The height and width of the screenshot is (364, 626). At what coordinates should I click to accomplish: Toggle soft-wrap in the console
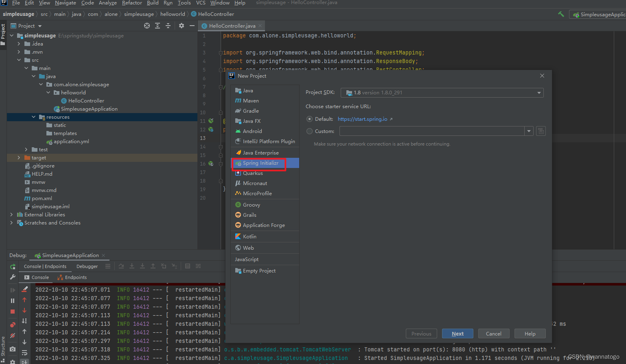(24, 353)
